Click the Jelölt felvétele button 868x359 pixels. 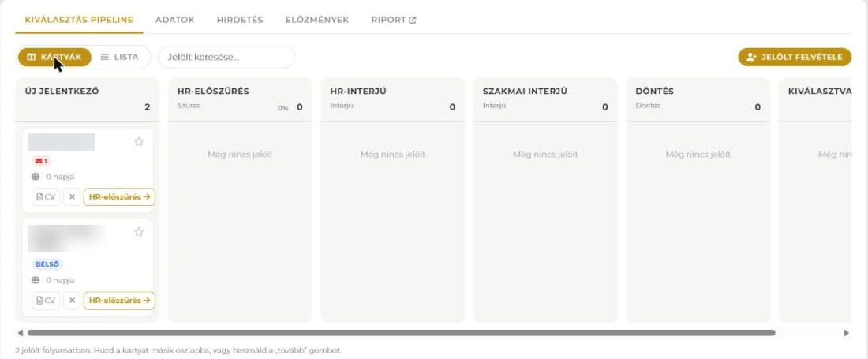coord(795,57)
